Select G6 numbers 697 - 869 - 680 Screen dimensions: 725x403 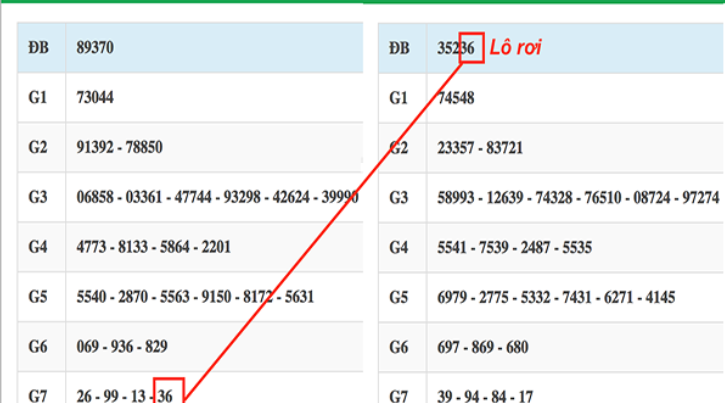tap(483, 346)
